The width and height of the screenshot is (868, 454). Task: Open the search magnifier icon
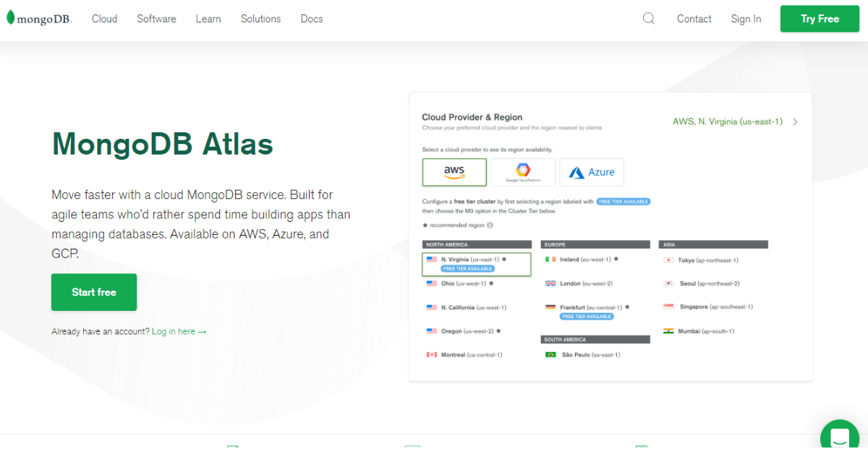[649, 19]
